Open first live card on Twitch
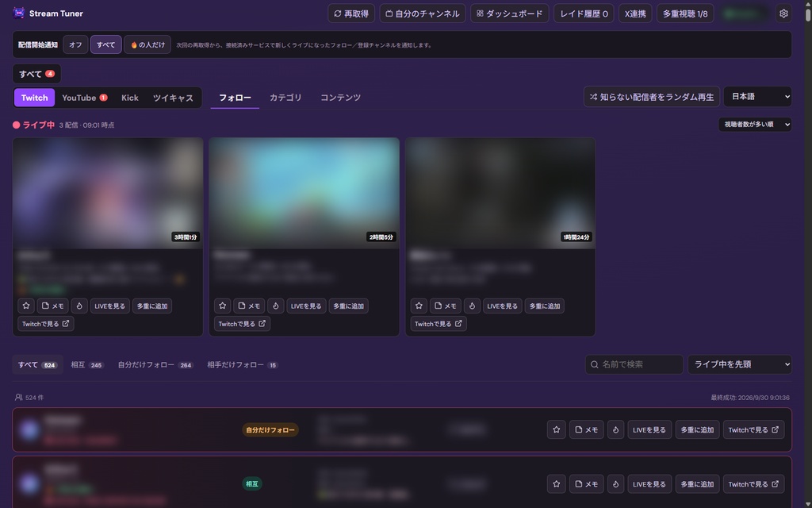812x508 pixels. [x=45, y=324]
